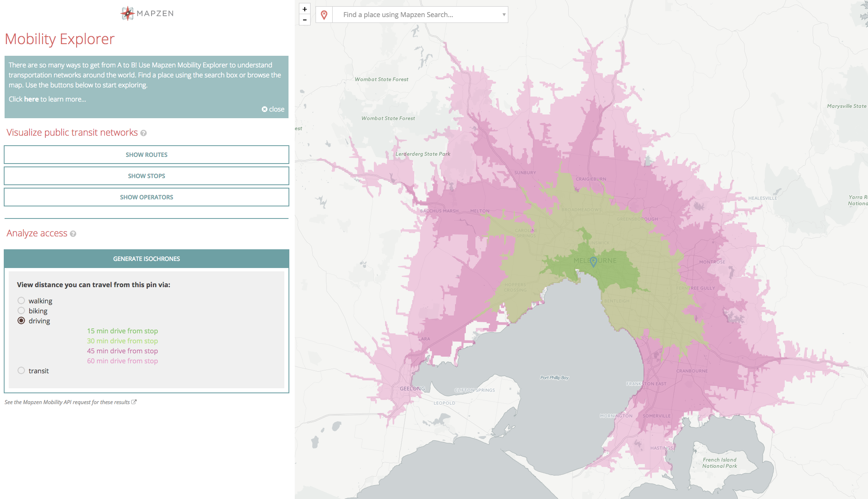This screenshot has height=499, width=868.
Task: Click the Marysville State map label
Action: 846,106
